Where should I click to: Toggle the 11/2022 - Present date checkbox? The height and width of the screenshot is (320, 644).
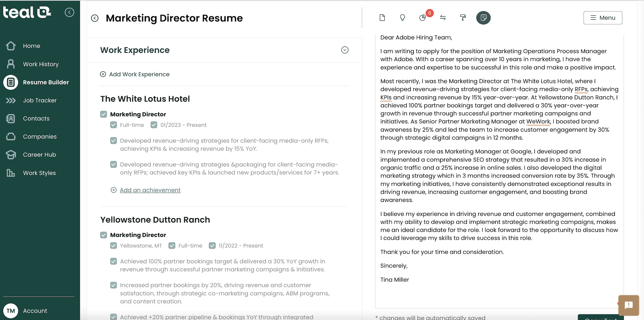click(x=212, y=245)
